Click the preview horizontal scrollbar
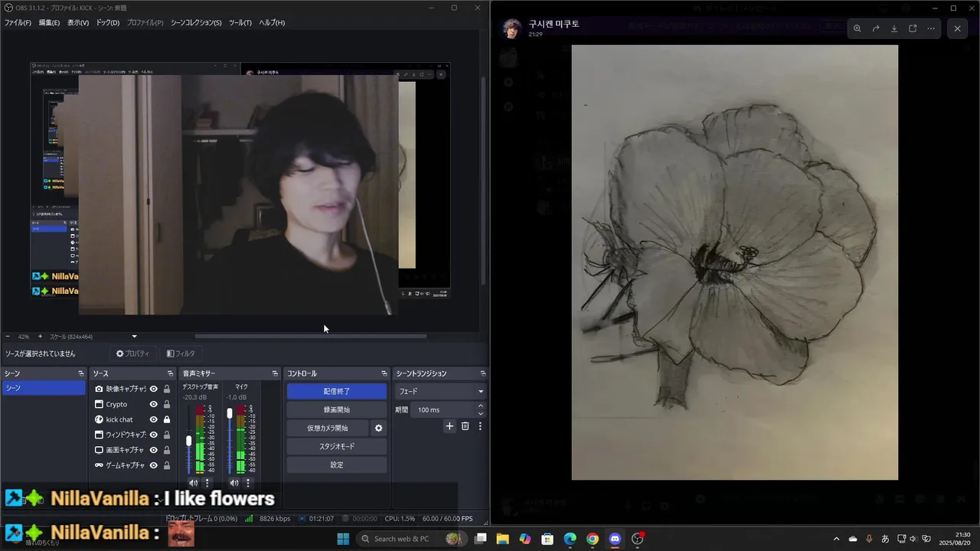The image size is (980, 551). pos(310,336)
